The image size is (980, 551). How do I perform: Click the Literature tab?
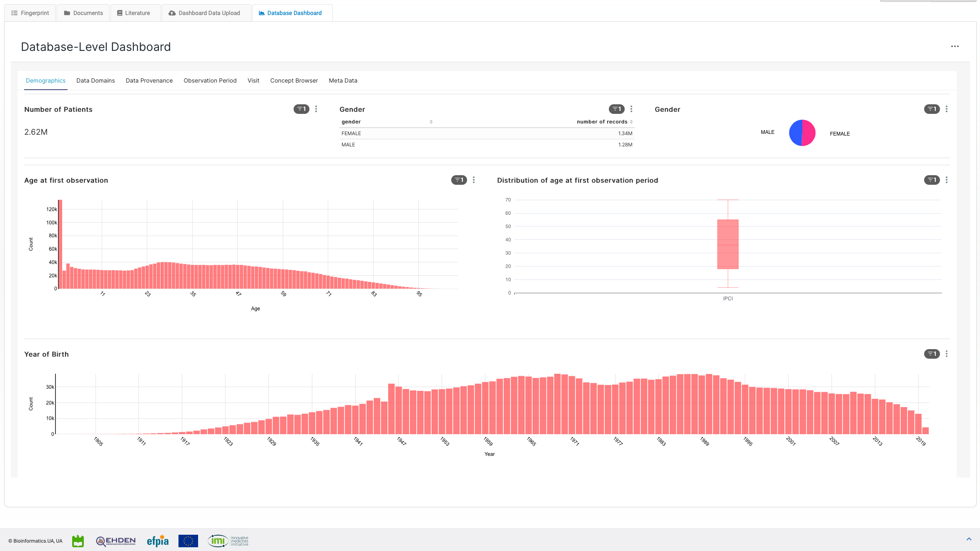tap(133, 13)
